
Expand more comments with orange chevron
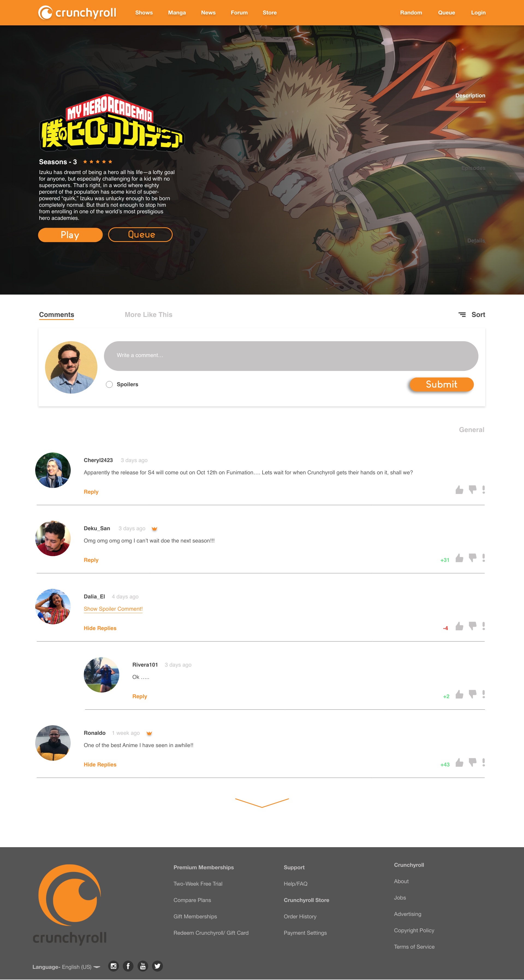pyautogui.click(x=262, y=803)
